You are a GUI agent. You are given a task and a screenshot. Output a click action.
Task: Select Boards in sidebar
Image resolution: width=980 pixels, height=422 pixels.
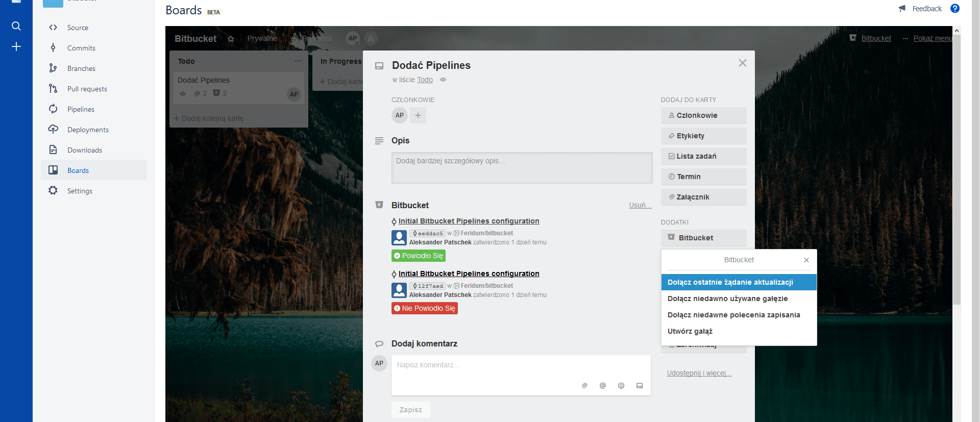click(94, 170)
